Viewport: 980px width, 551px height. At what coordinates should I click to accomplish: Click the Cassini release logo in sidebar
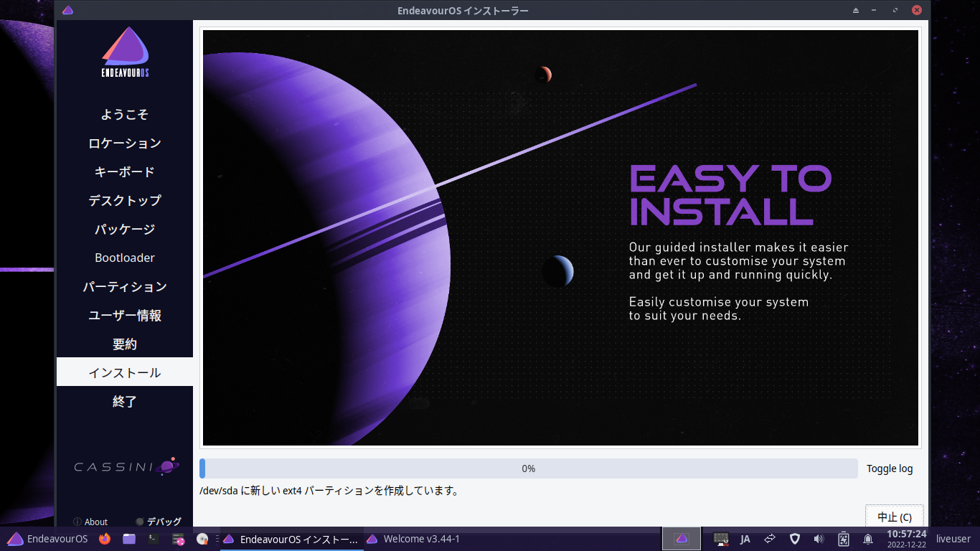tap(126, 466)
